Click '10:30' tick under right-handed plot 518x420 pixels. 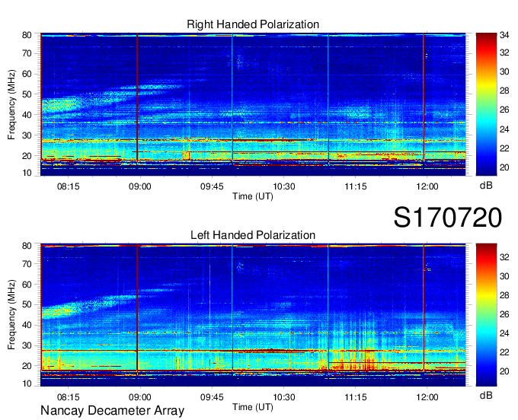(284, 186)
